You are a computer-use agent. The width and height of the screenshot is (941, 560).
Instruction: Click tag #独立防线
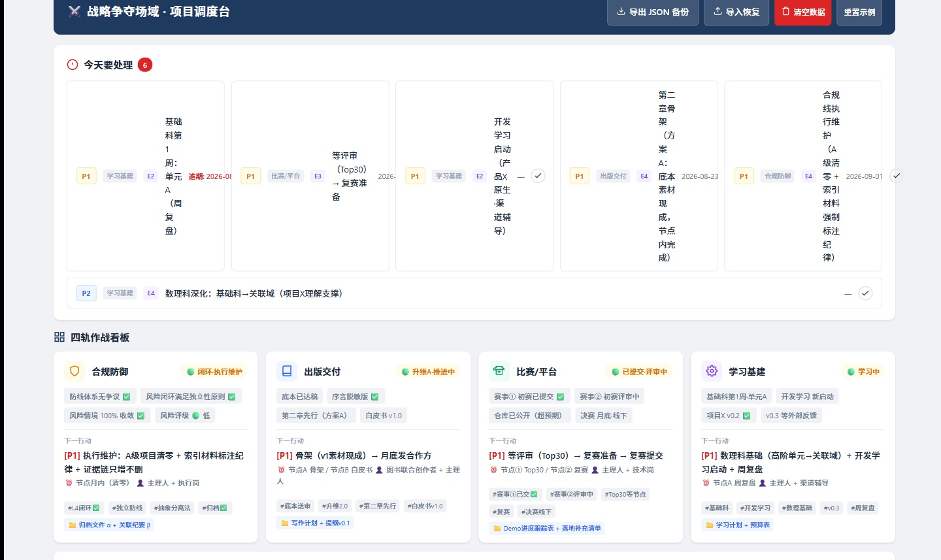tap(127, 508)
